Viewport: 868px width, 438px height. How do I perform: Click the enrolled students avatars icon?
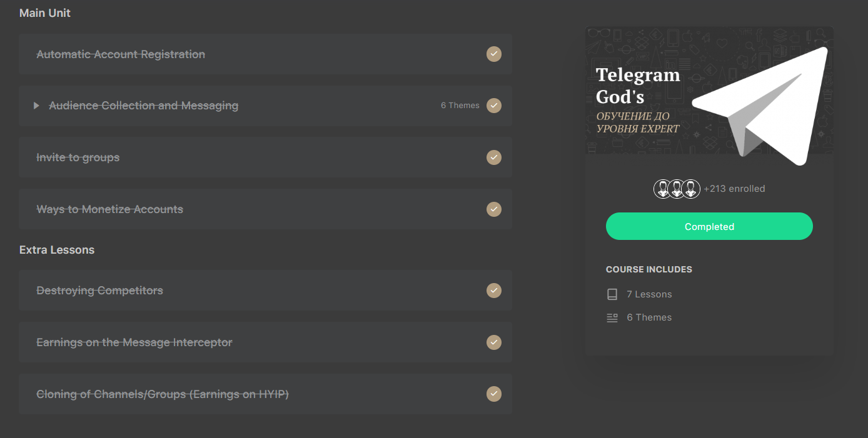coord(677,189)
